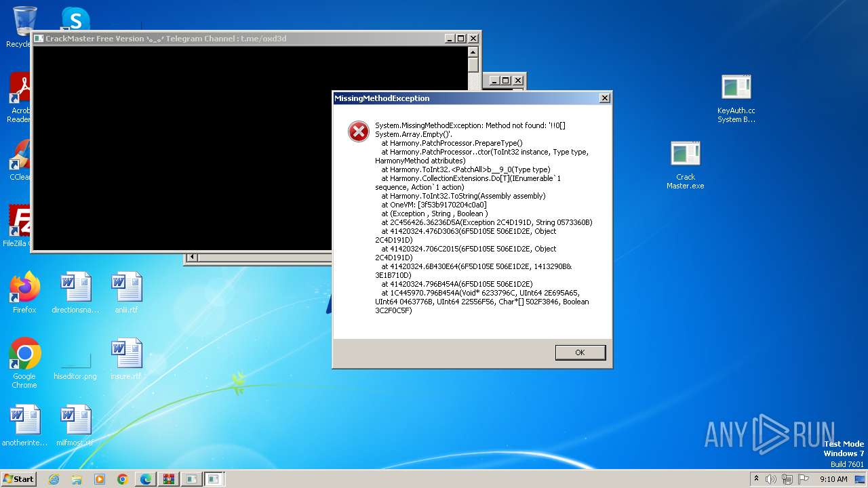This screenshot has height=488, width=868.
Task: Open the Skype desktop icon
Action: (75, 19)
